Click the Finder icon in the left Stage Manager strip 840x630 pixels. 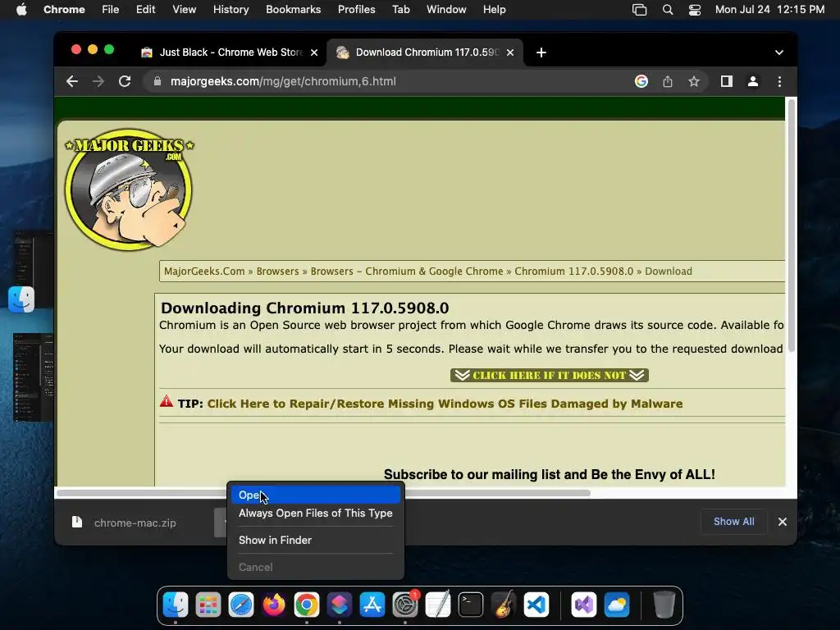coord(21,299)
